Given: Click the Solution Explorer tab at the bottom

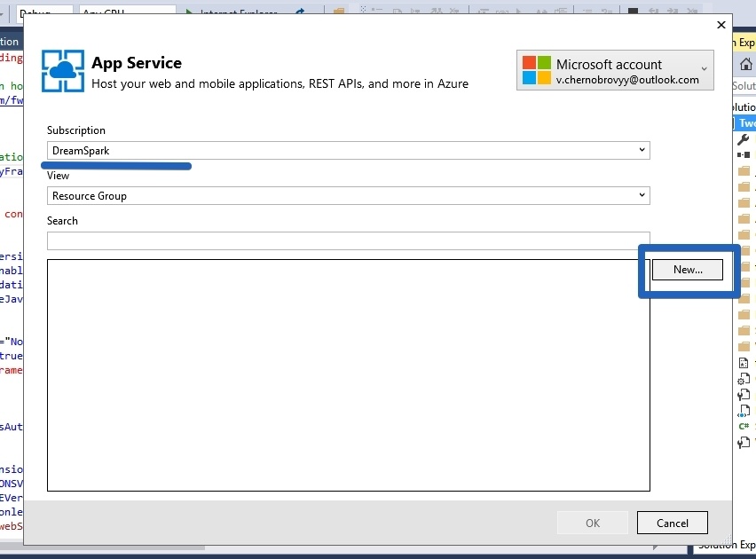Looking at the screenshot, I should [x=727, y=546].
